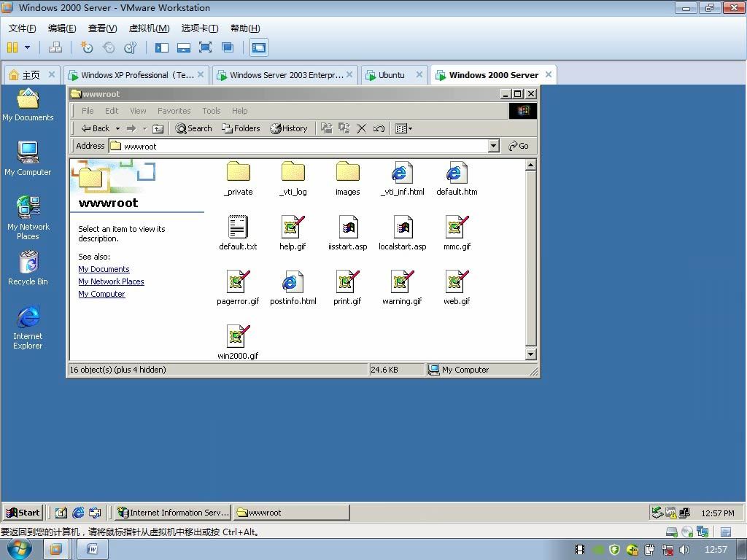Switch to the Ubuntu tab

(x=393, y=75)
